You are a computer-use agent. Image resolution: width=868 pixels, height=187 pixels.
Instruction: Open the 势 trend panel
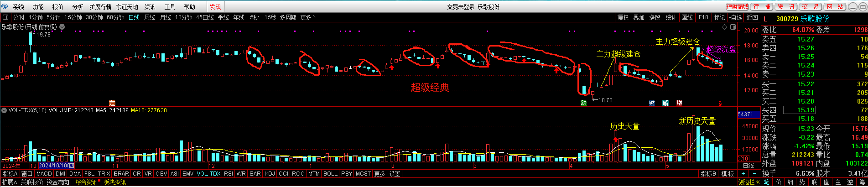[802, 182]
